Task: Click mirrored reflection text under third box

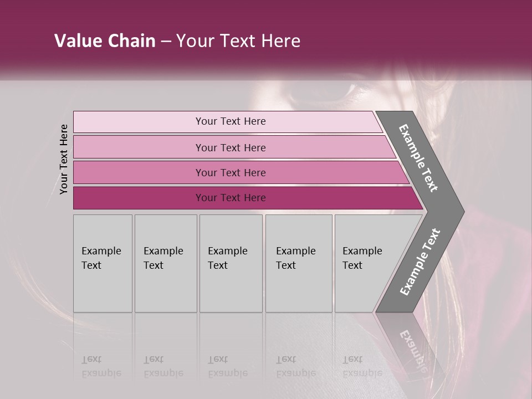Action: [x=227, y=366]
